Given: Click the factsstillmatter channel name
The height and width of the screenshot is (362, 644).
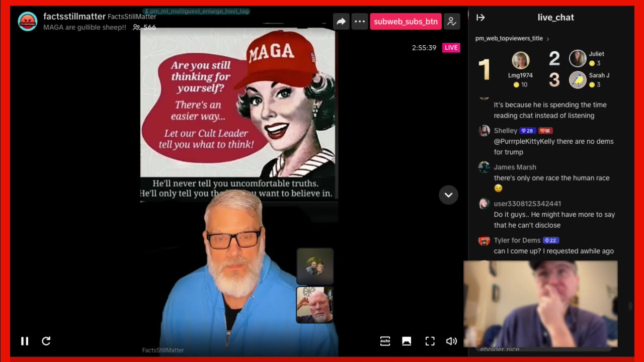Looking at the screenshot, I should point(74,17).
